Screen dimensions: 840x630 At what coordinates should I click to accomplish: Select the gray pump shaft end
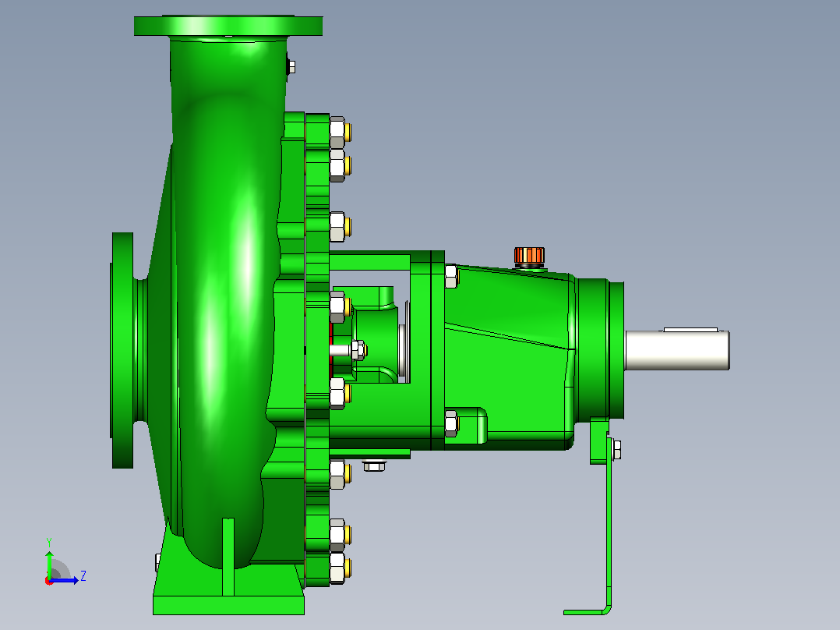point(677,350)
